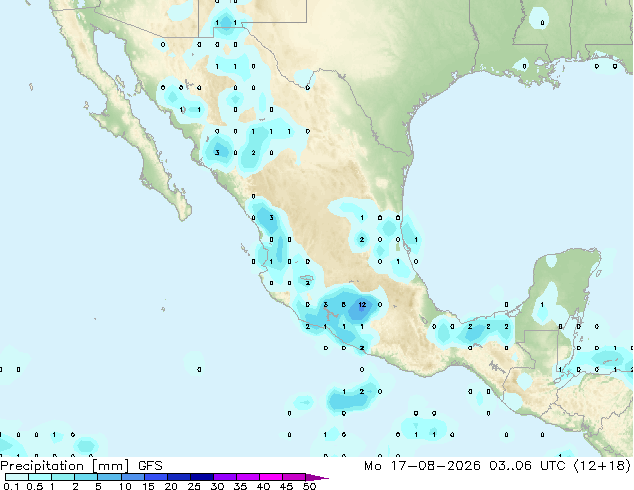Image resolution: width=634 pixels, height=490 pixels.
Task: Click the '35' legend scale label
Action: [240, 486]
